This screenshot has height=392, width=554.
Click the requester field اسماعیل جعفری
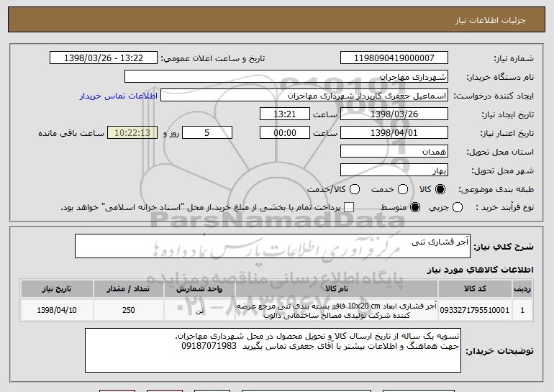click(x=304, y=96)
